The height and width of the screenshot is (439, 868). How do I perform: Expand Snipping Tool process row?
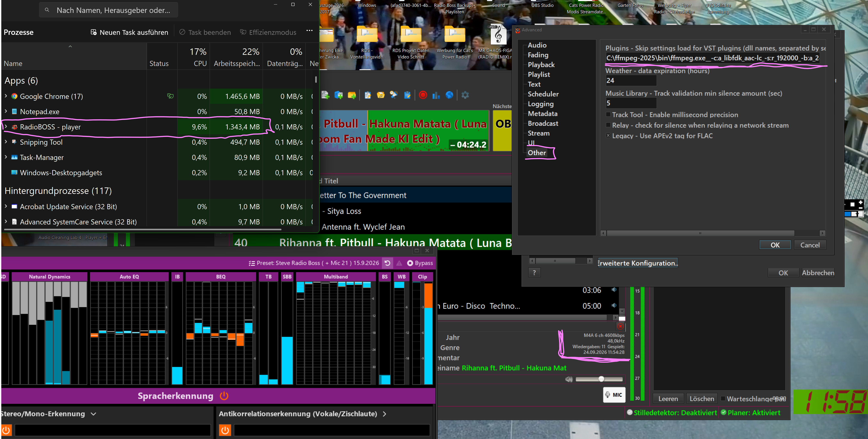click(6, 142)
